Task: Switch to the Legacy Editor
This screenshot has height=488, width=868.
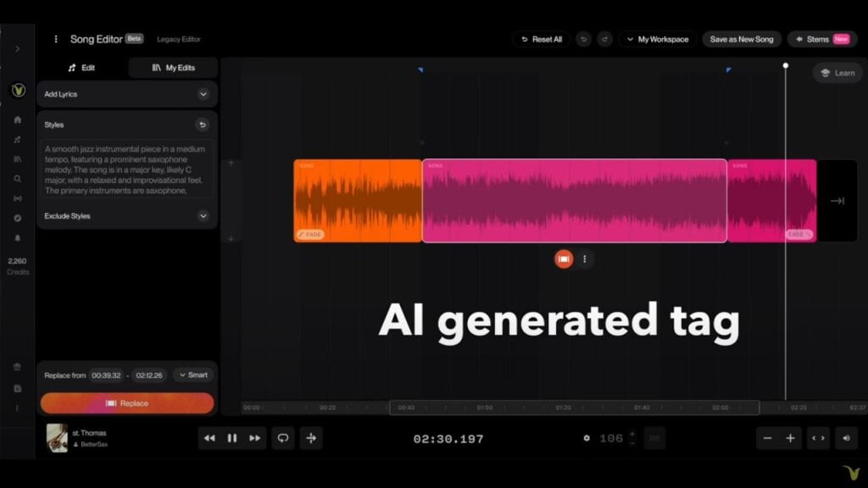Action: (x=179, y=39)
